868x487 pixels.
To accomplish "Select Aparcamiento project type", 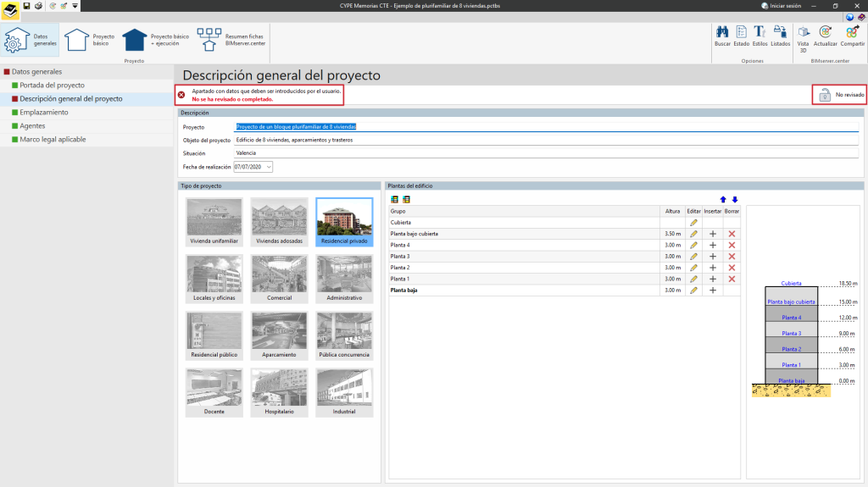I will (279, 336).
